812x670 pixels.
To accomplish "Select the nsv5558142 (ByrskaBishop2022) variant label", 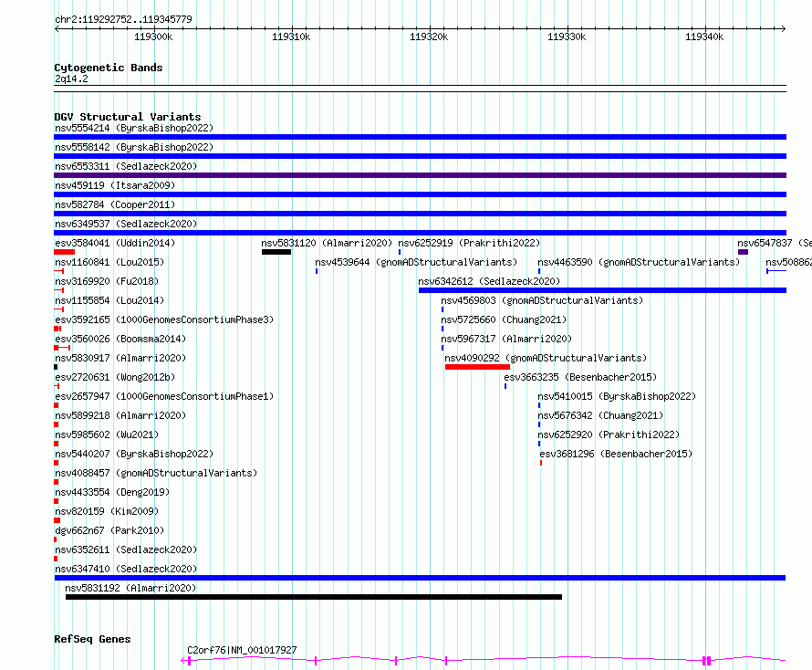I will click(134, 147).
